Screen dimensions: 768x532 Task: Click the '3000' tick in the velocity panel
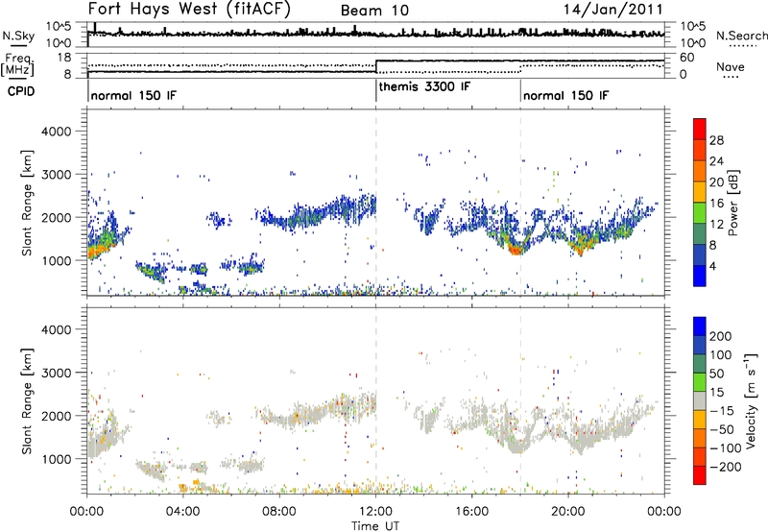(x=57, y=373)
